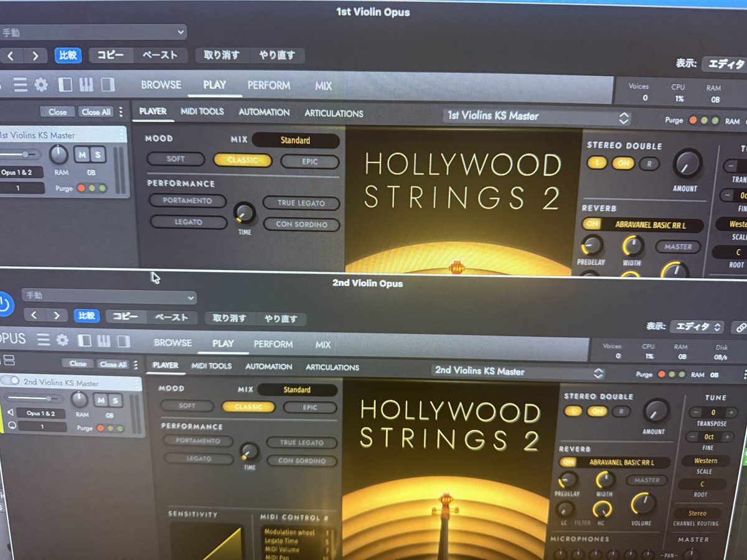The height and width of the screenshot is (560, 747).
Task: Go to next preset in 1st Violin Opus window
Action: coord(35,56)
